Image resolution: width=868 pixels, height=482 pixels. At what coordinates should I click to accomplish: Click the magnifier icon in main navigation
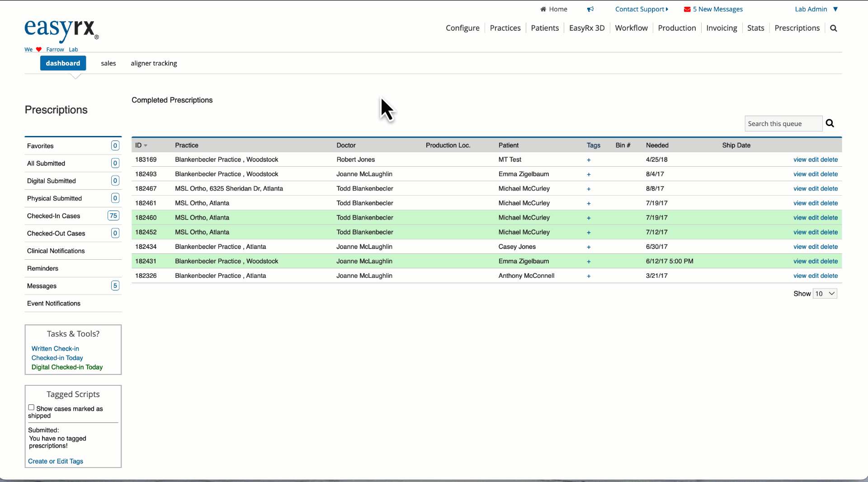point(834,28)
